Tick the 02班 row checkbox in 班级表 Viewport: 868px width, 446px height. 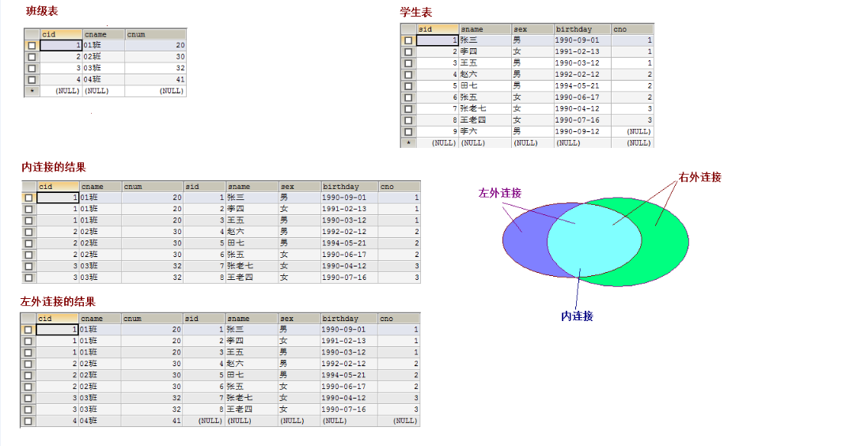tap(32, 57)
